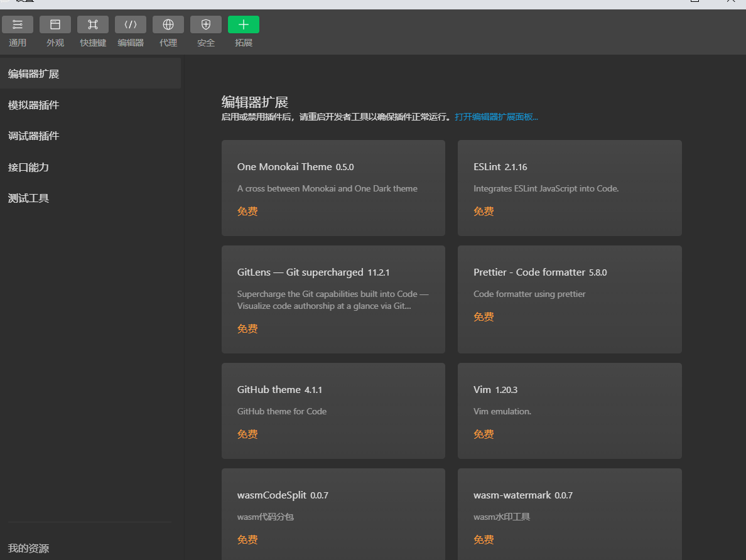Click 免费 under wasmCodeSplit
The image size is (746, 560).
click(x=247, y=539)
